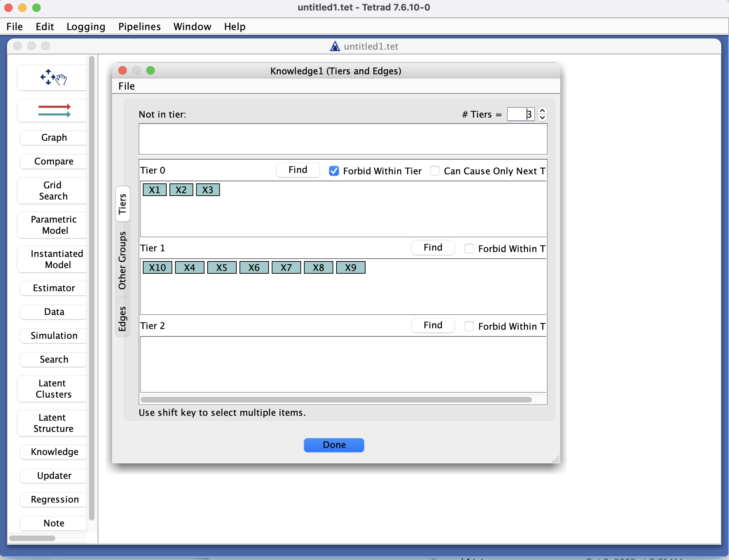Open the Window menu
This screenshot has height=560, width=729.
tap(192, 27)
